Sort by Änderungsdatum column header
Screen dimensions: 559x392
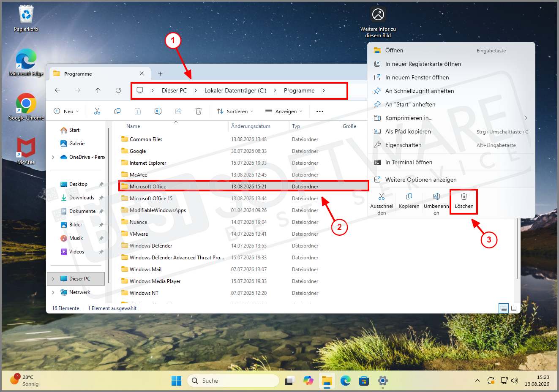tap(251, 126)
